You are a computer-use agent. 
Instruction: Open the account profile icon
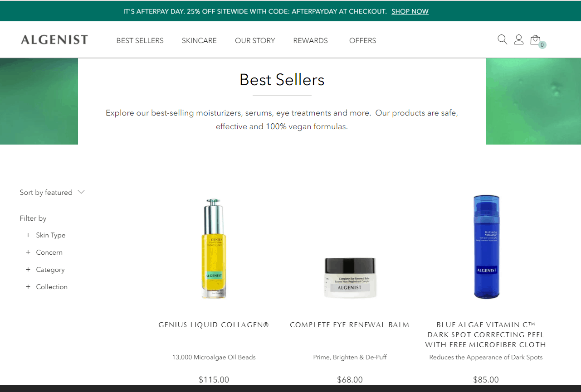[518, 39]
